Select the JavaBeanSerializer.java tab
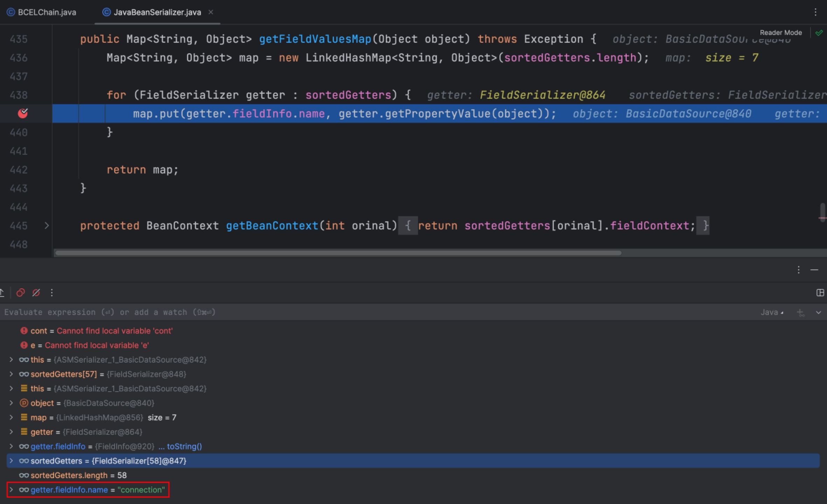 coord(157,12)
